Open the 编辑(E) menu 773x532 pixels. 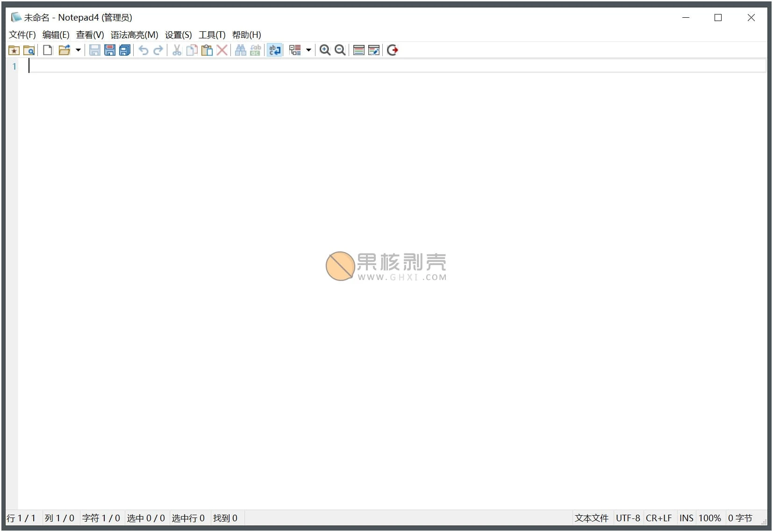tap(56, 35)
